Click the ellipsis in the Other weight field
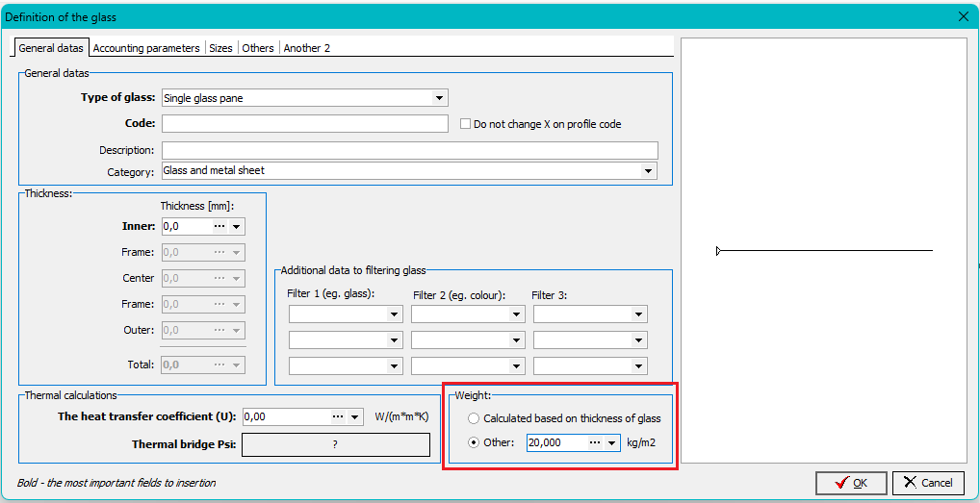 pos(595,443)
